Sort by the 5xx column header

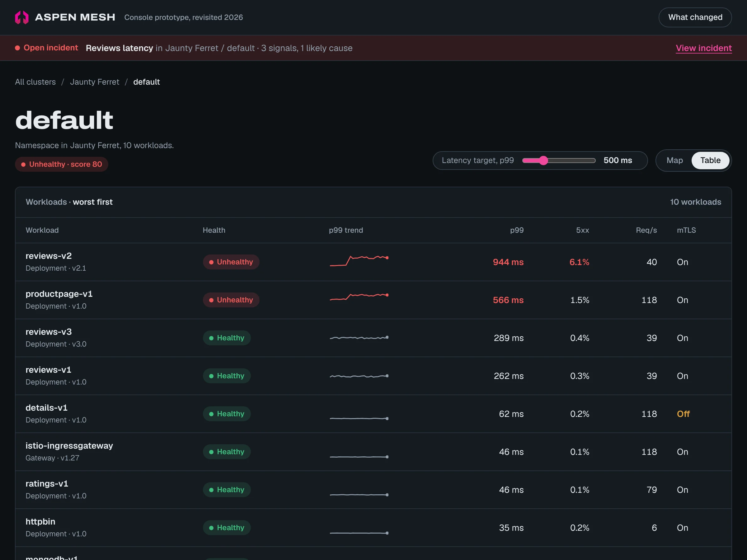click(x=582, y=230)
